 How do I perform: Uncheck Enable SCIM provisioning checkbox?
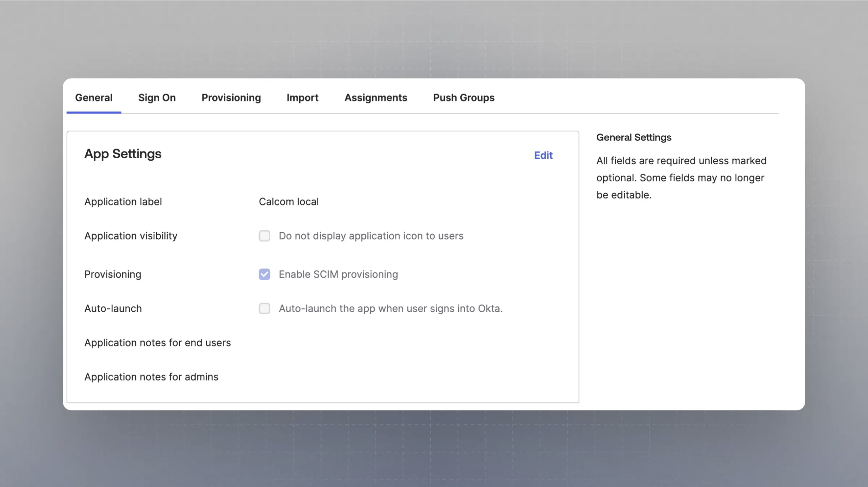point(265,274)
